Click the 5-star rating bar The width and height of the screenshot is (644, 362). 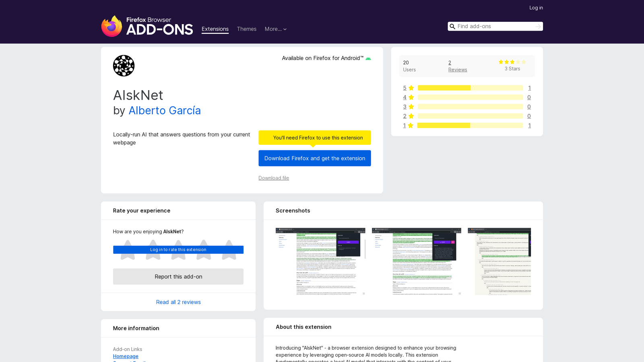coord(470,88)
